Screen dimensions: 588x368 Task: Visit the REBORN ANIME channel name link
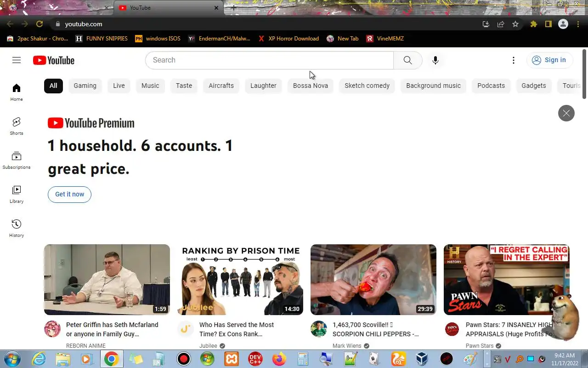[x=86, y=346]
